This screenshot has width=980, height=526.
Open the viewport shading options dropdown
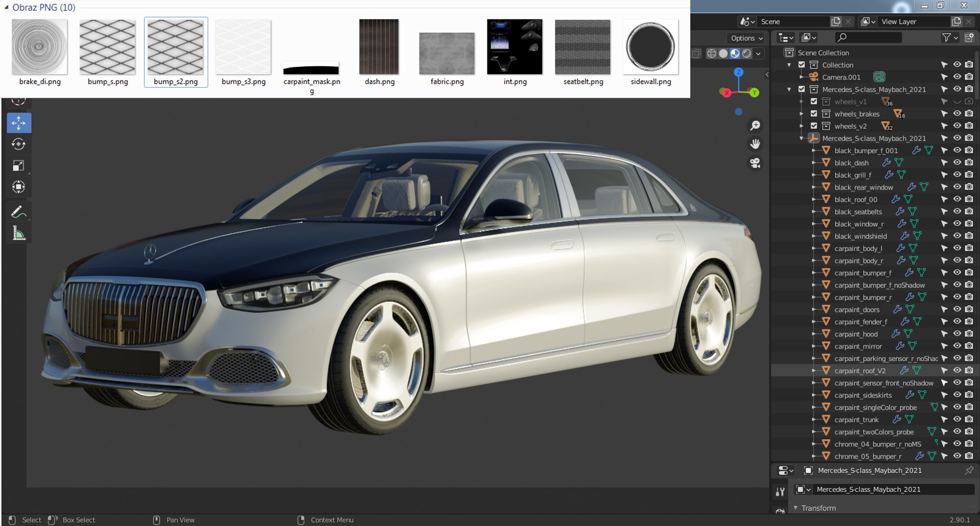coord(758,54)
